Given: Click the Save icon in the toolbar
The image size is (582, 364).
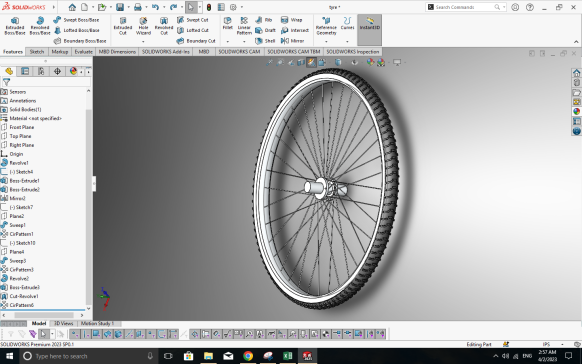Looking at the screenshot, I should click(120, 7).
